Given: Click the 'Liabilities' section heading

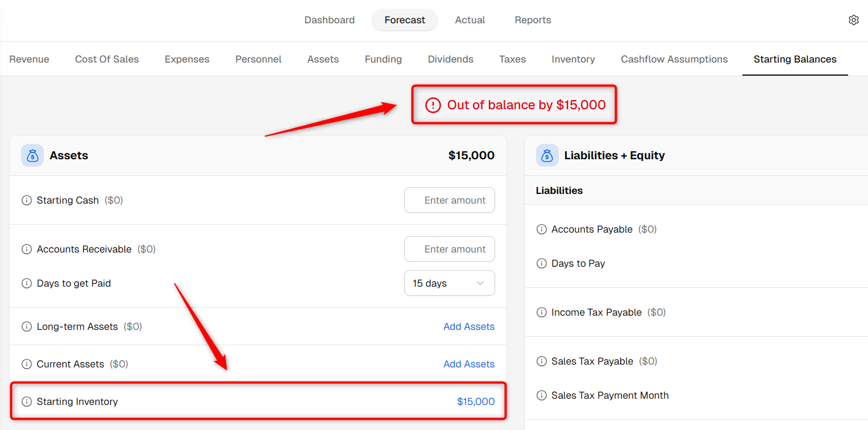Looking at the screenshot, I should point(559,191).
